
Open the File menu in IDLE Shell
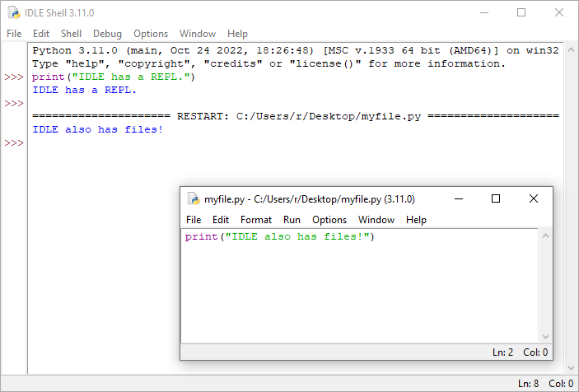tap(14, 34)
